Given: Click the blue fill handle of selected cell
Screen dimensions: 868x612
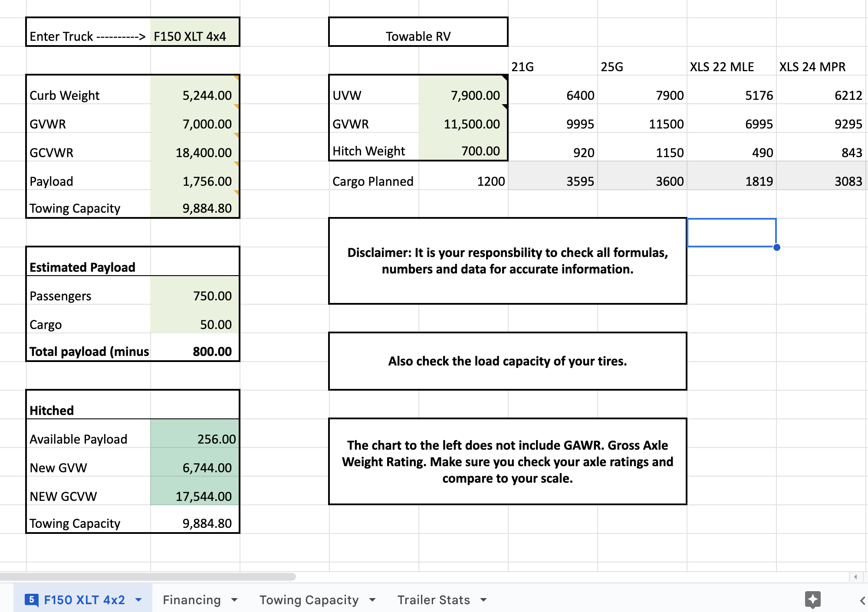Looking at the screenshot, I should [x=776, y=247].
